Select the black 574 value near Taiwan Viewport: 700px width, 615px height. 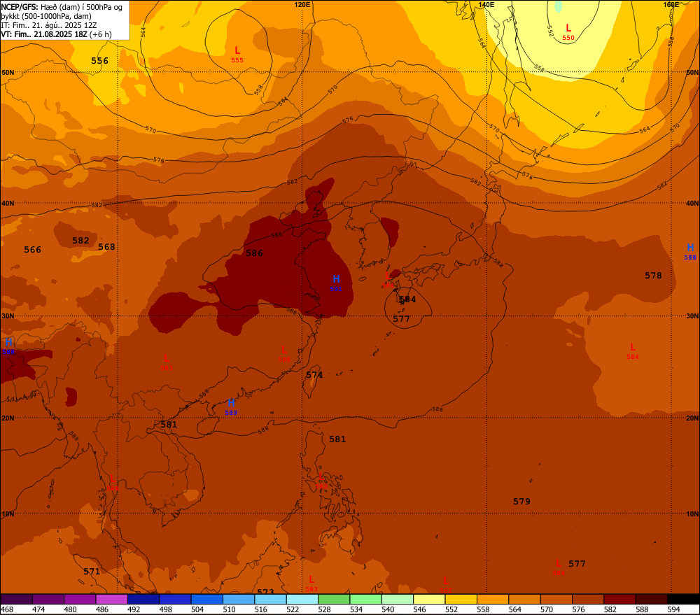click(x=314, y=375)
